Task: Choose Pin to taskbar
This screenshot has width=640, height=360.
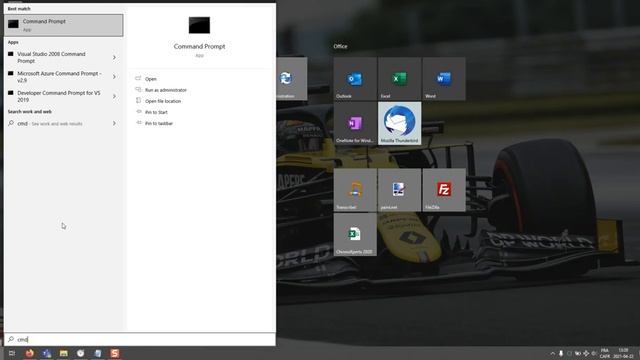Action: 159,123
